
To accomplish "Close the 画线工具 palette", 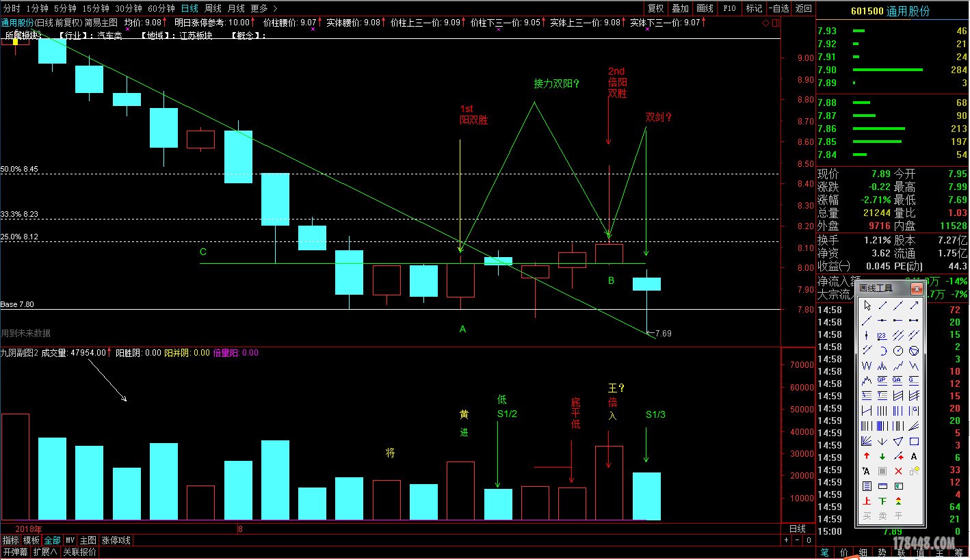I will 917,289.
